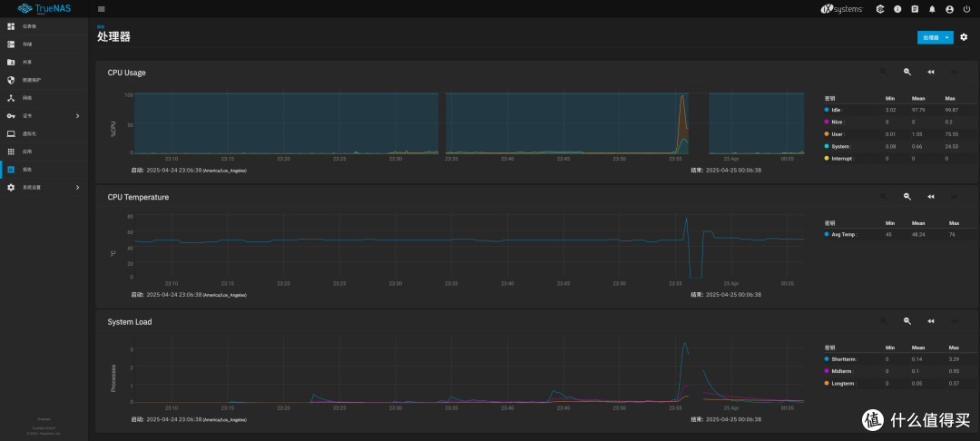980x441 pixels.
Task: Open the info icon in top bar
Action: click(x=897, y=9)
